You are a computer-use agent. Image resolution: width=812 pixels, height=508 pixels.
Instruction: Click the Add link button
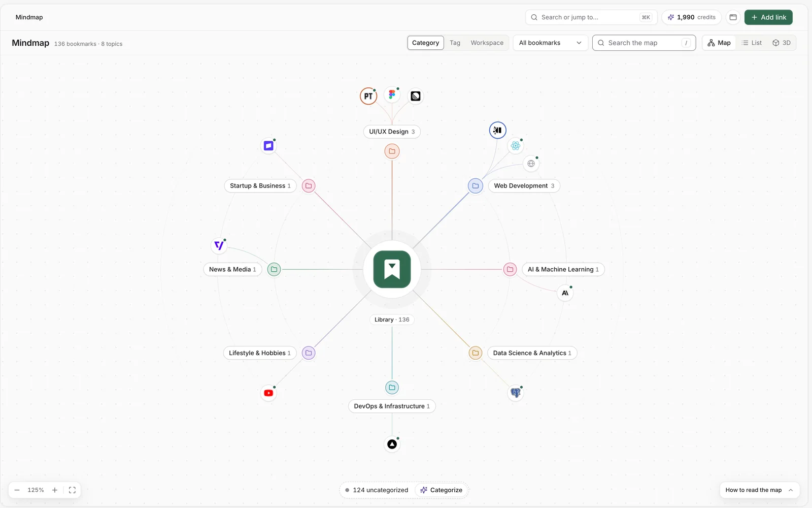(768, 17)
